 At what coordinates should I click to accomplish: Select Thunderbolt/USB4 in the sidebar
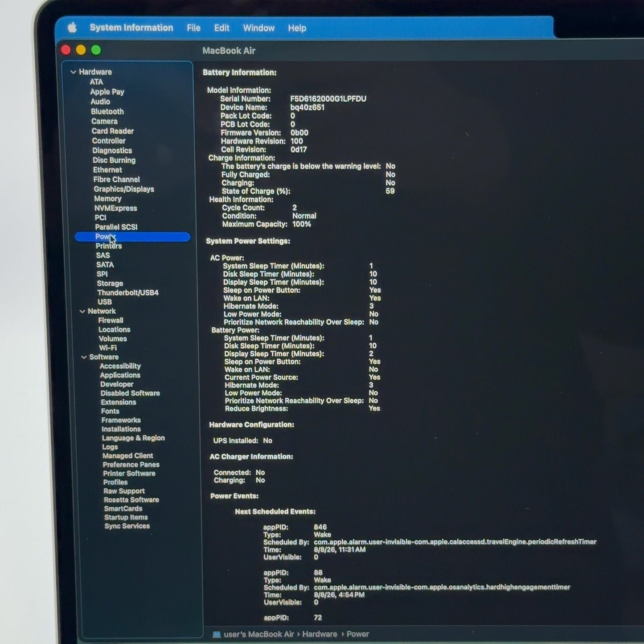(128, 293)
